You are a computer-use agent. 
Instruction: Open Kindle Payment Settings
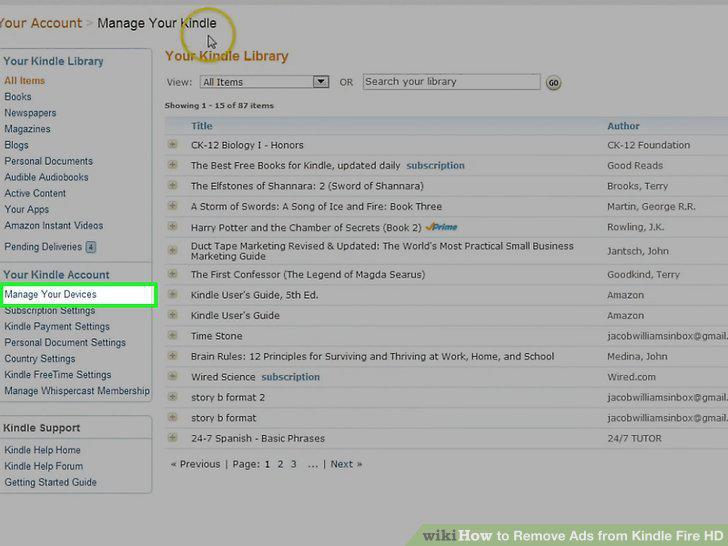coord(57,326)
